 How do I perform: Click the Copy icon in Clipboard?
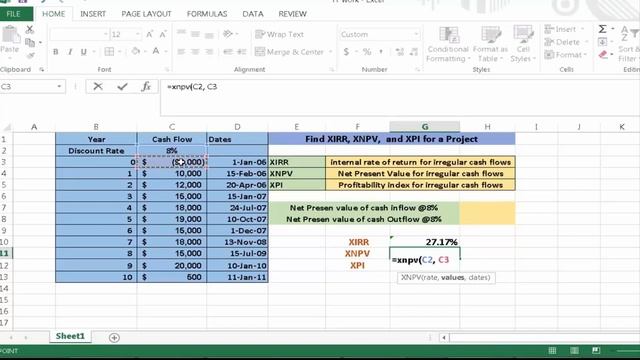tap(30, 42)
